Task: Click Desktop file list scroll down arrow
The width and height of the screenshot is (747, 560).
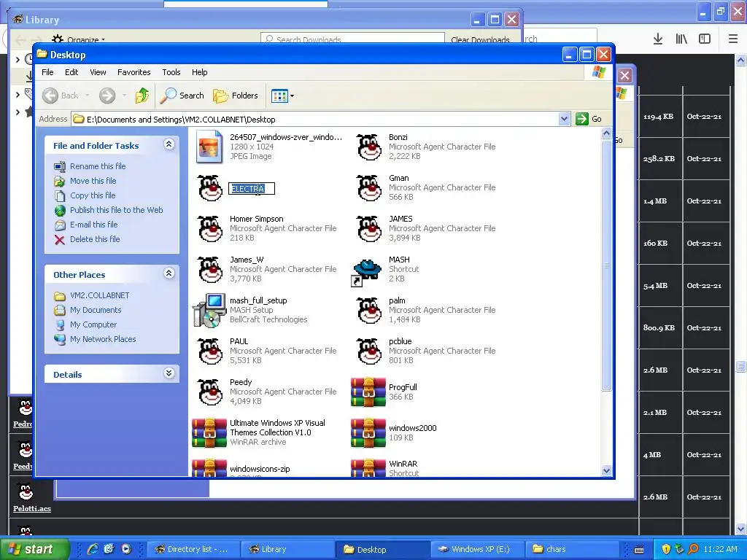Action: coord(606,470)
